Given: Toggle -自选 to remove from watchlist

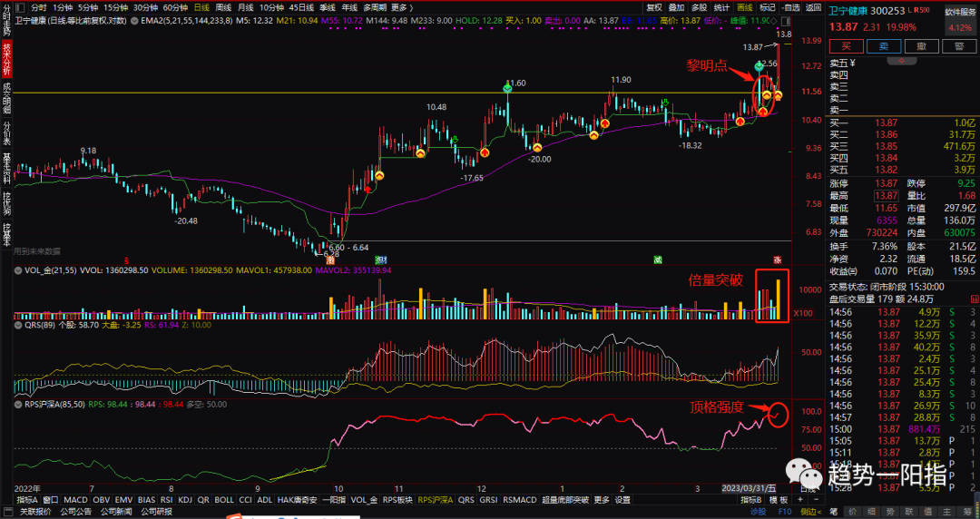Looking at the screenshot, I should (x=790, y=7).
